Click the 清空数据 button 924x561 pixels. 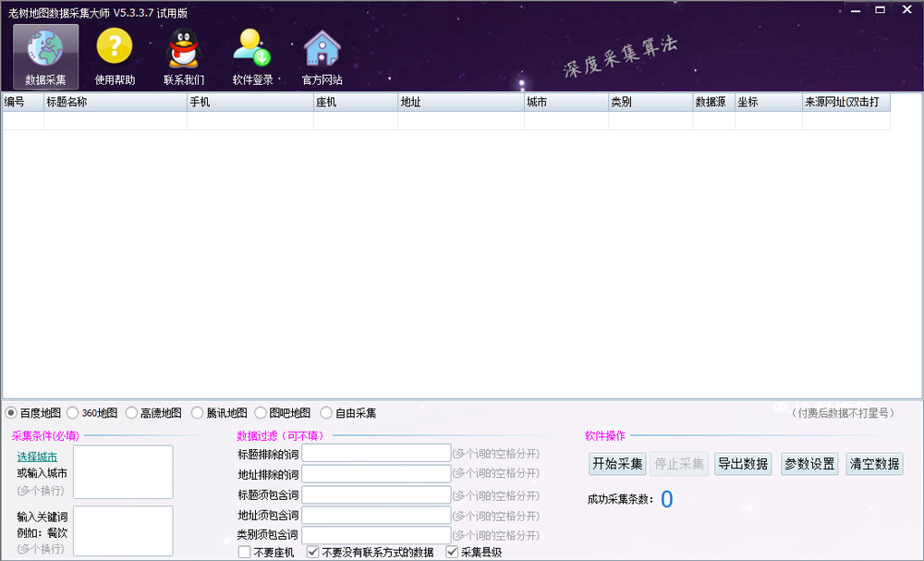click(874, 464)
